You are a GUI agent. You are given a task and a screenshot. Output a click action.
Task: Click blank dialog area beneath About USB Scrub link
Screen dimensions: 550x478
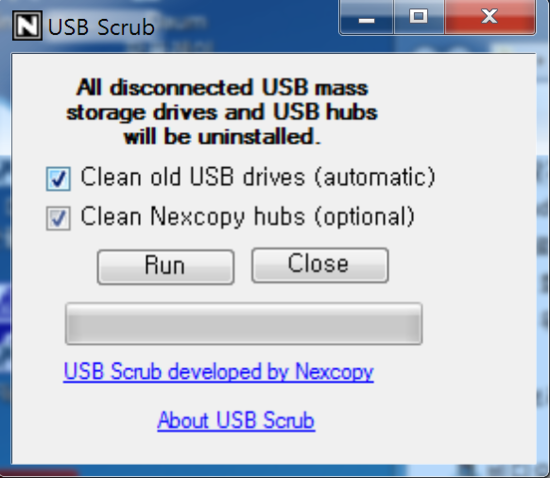[x=274, y=449]
